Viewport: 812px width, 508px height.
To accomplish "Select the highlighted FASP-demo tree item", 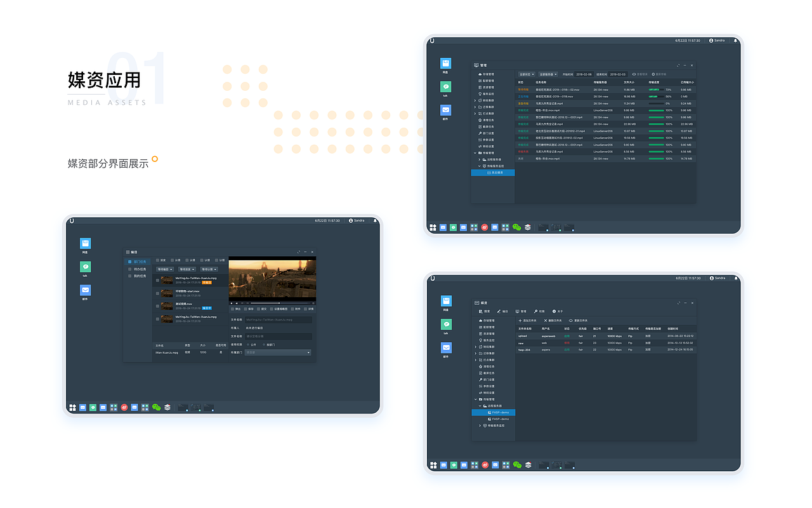I will click(x=494, y=412).
